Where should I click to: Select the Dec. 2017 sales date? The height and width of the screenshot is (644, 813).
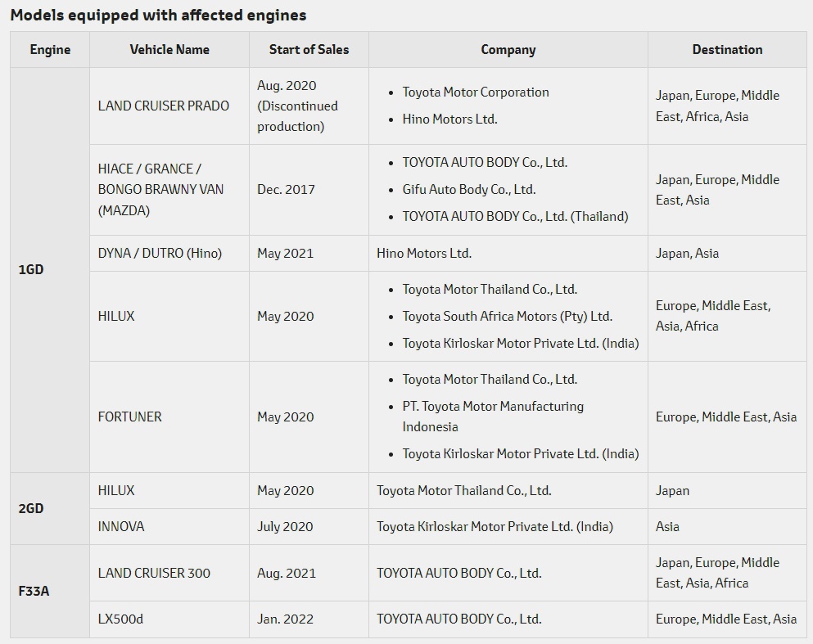click(286, 189)
